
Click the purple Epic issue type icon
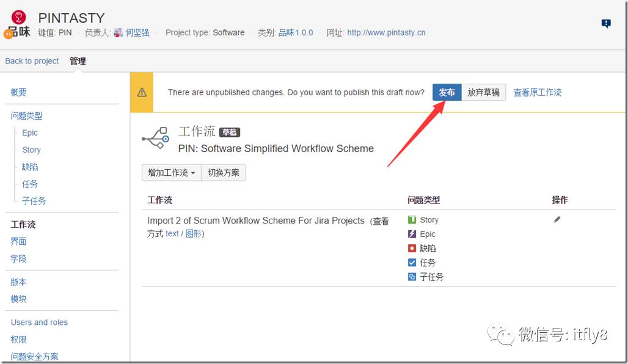pyautogui.click(x=412, y=234)
